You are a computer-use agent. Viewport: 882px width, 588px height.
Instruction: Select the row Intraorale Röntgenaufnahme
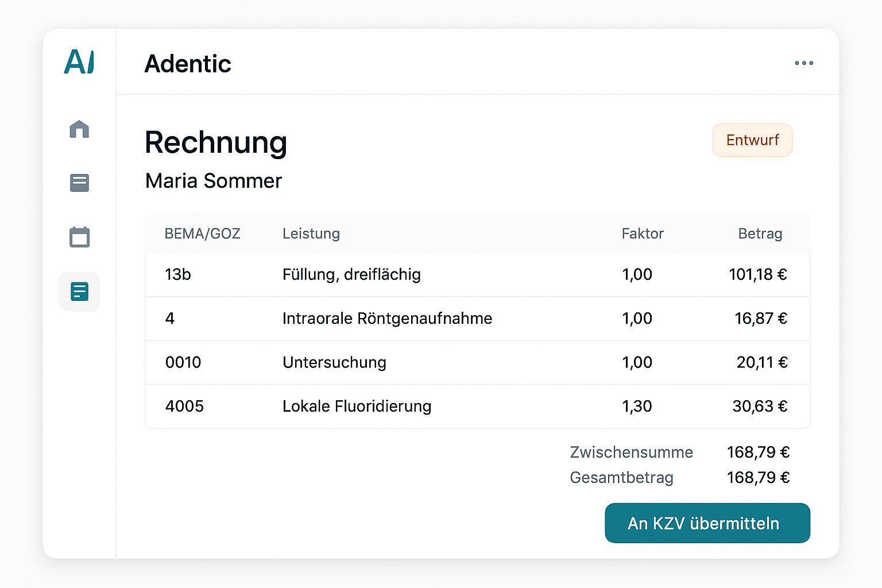(387, 318)
